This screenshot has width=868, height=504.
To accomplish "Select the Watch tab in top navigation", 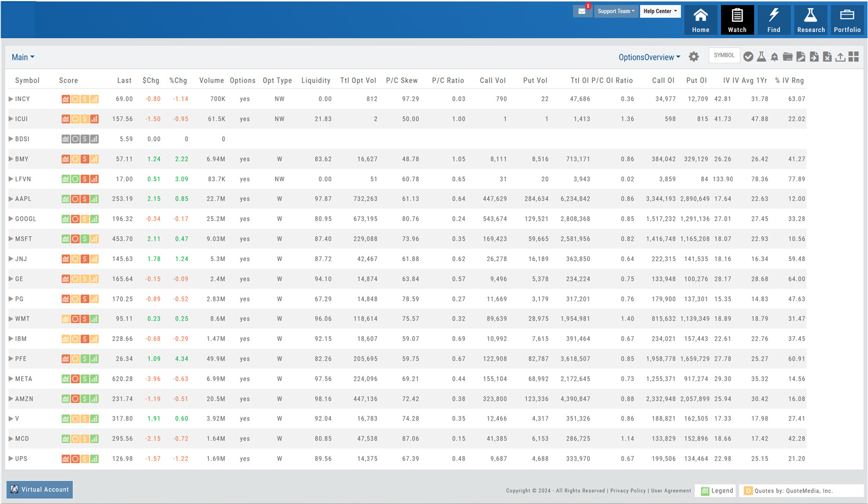I will tap(737, 20).
